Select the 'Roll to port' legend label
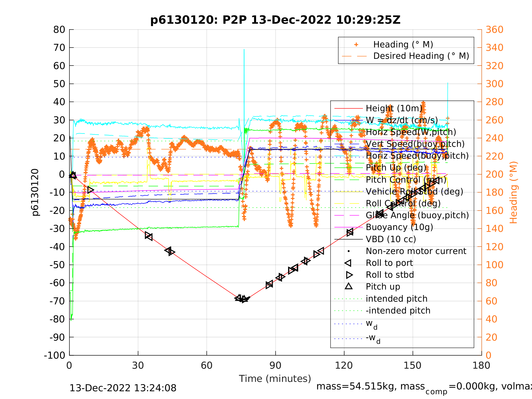The height and width of the screenshot is (399, 532). click(389, 263)
